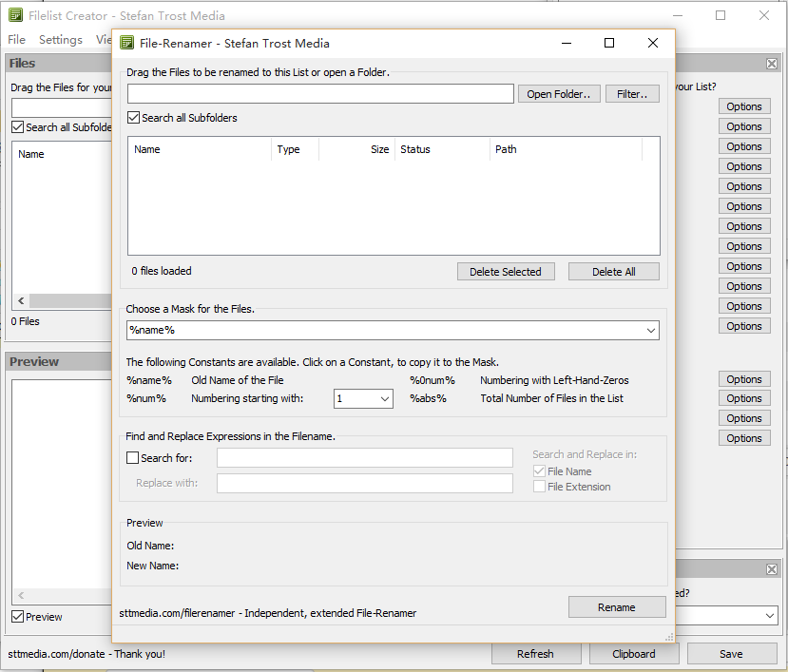Screen dimensions: 788x672
Task: Expand the file mask dropdown
Action: pos(651,330)
